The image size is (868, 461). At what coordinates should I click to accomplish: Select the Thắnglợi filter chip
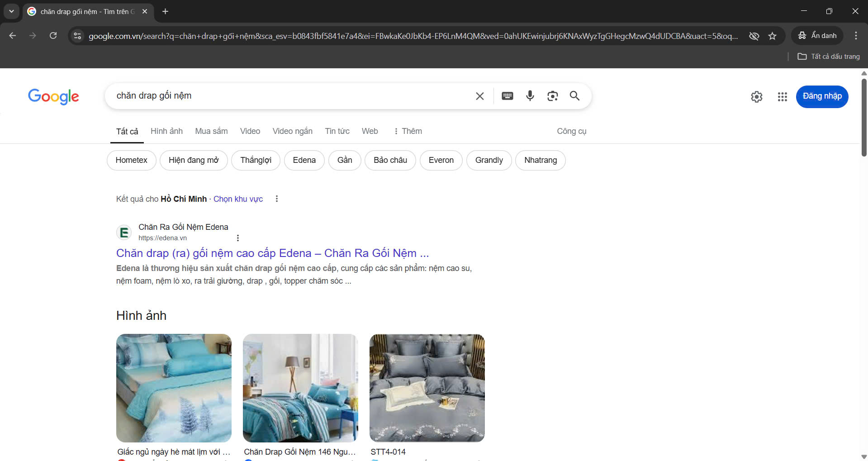256,160
